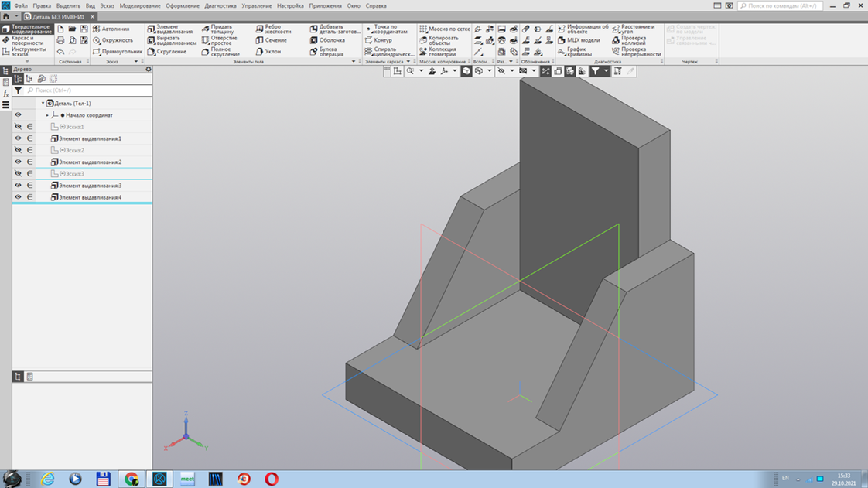Choose Полное скругление tool
Viewport: 868px width, 488px height.
220,52
